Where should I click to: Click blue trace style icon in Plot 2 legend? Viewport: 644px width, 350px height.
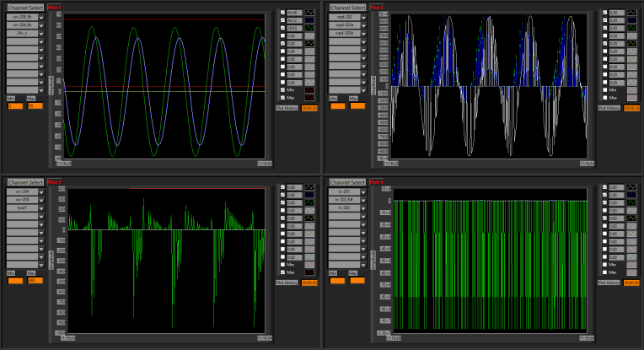pyautogui.click(x=631, y=20)
